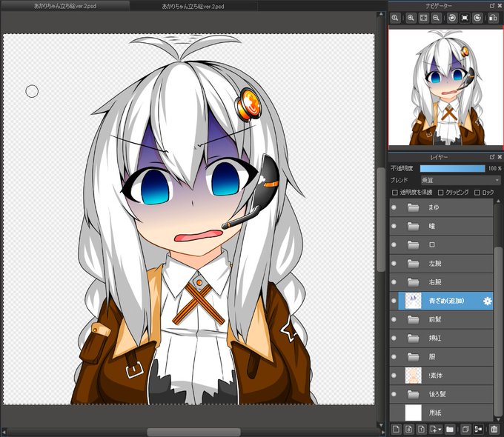Hide the 右腕 folder layer
Viewport: 504px width, 437px height.
coord(394,282)
